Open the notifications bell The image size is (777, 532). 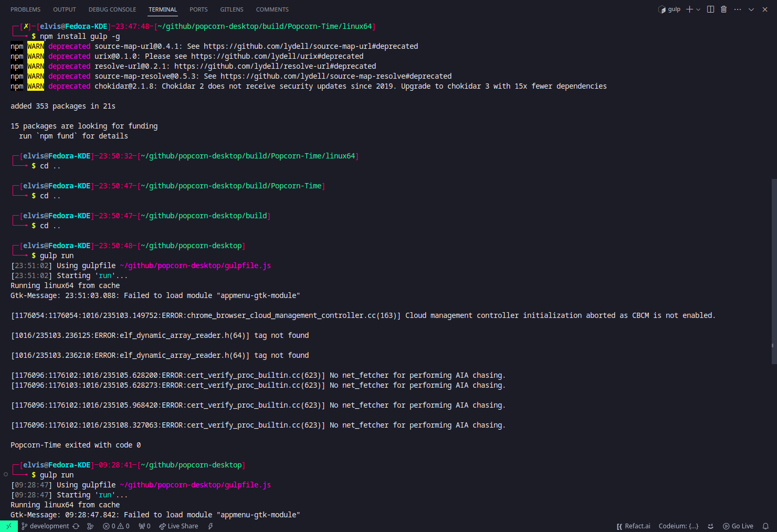pyautogui.click(x=765, y=526)
